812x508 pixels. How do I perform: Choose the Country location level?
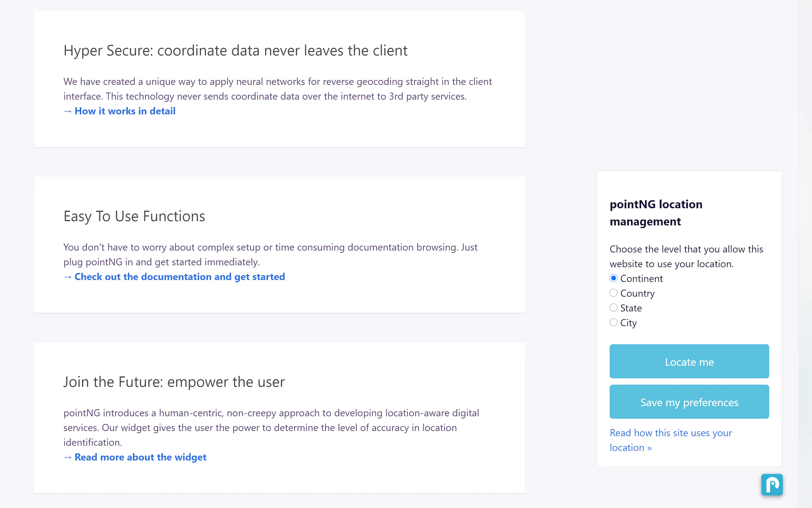613,293
